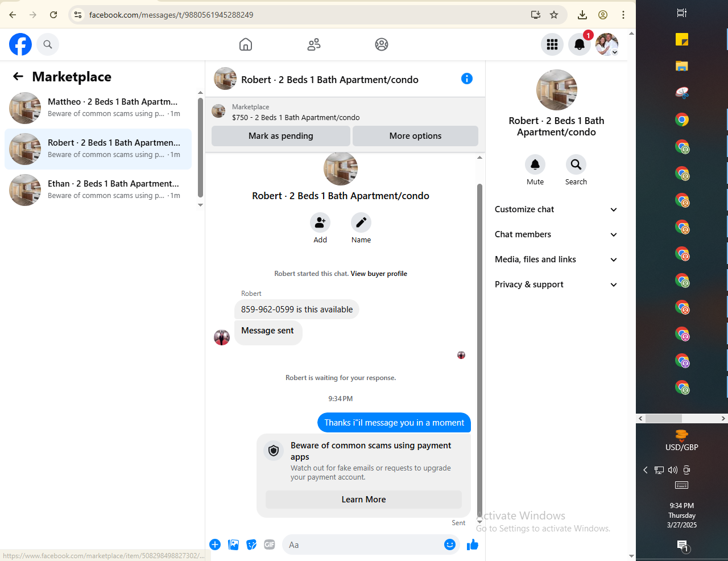Show hidden system tray icons chevron
This screenshot has width=728, height=561.
[x=646, y=470]
